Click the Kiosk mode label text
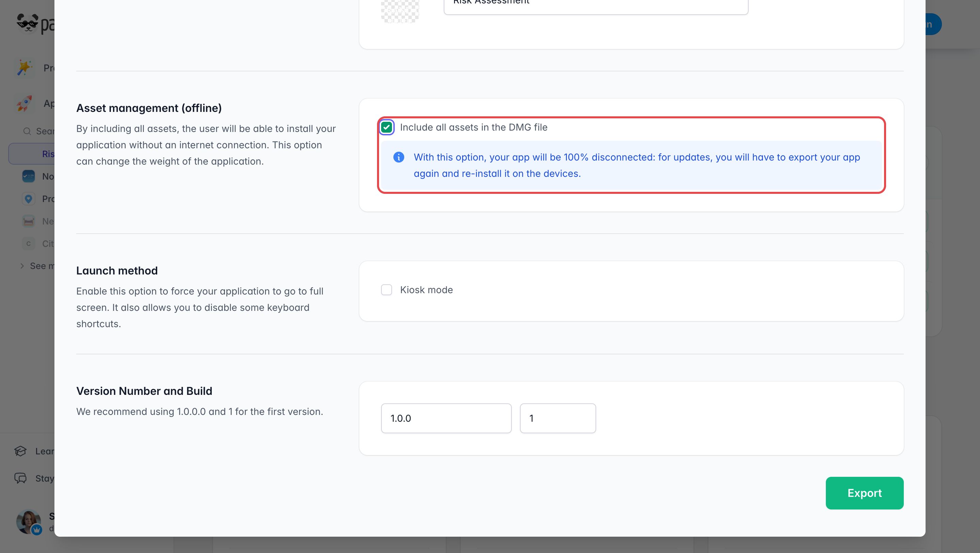Image resolution: width=980 pixels, height=553 pixels. pos(426,290)
